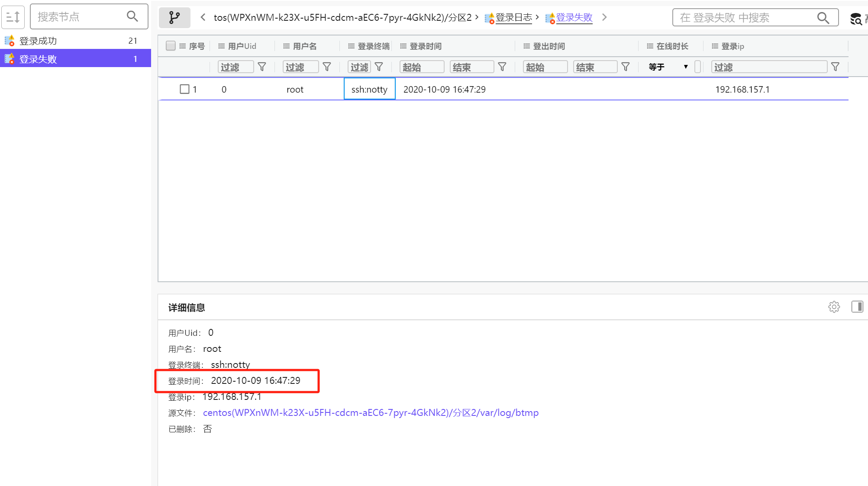Image resolution: width=868 pixels, height=486 pixels.
Task: Click the 登录时间 起始 filter field
Action: coord(421,67)
